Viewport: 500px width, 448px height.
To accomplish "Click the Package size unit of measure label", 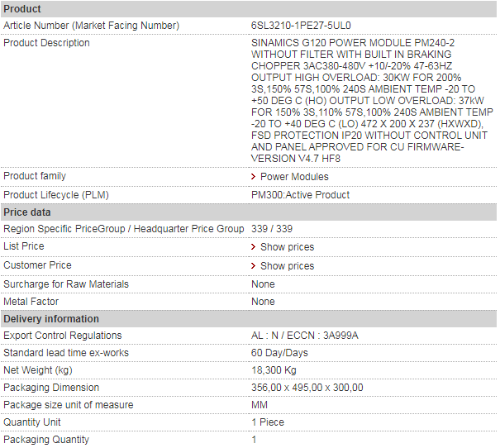I will click(x=69, y=405).
